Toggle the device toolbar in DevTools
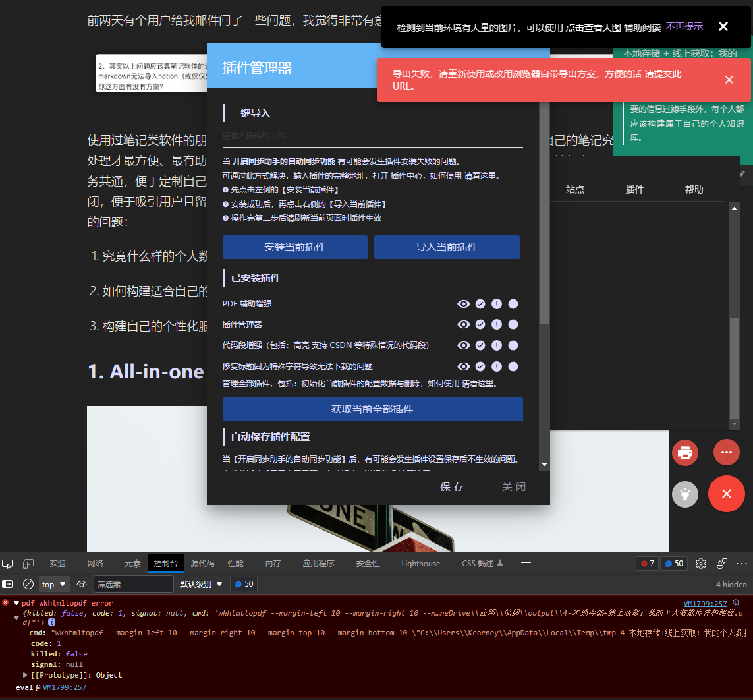 point(27,563)
